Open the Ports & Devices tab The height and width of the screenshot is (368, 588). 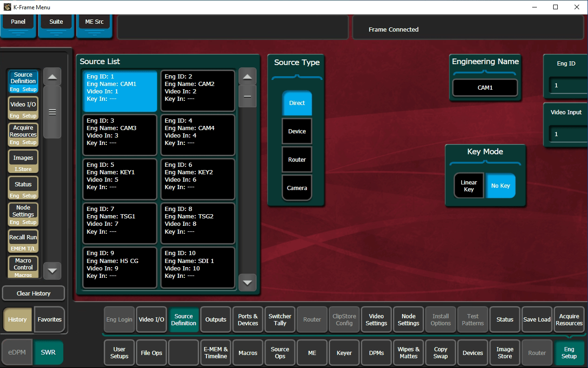pyautogui.click(x=248, y=319)
